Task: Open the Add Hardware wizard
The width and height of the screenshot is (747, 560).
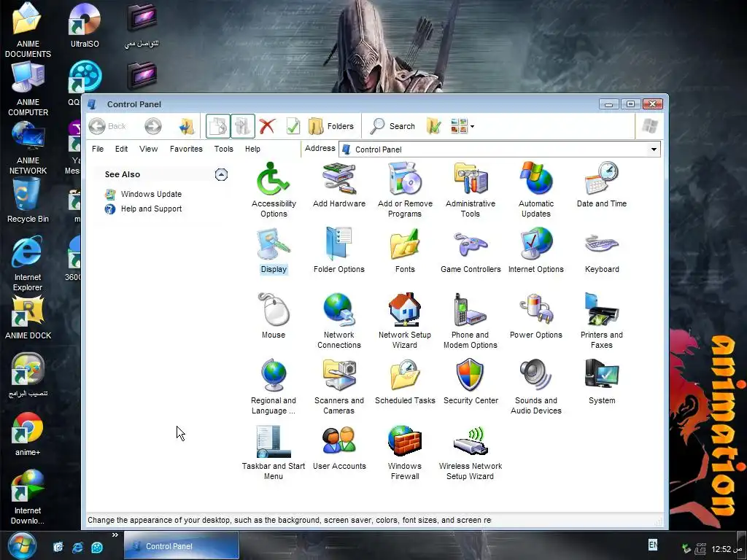Action: click(x=338, y=184)
